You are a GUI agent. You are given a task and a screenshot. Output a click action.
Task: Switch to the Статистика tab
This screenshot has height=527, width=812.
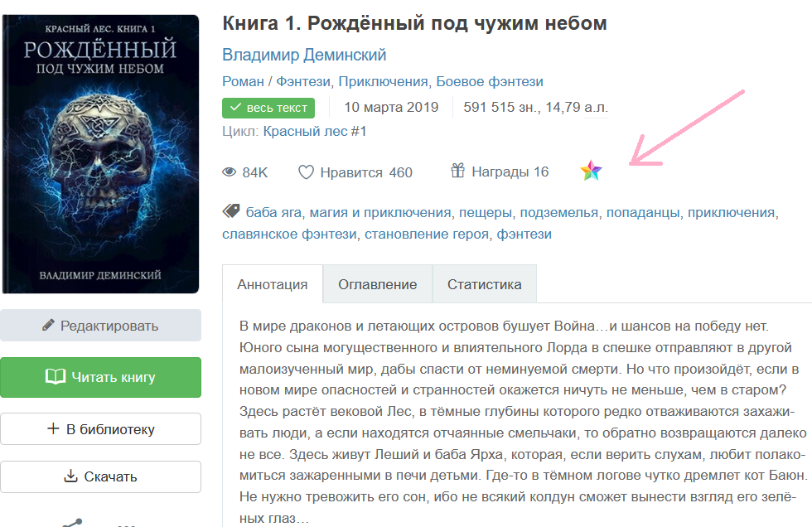point(484,284)
